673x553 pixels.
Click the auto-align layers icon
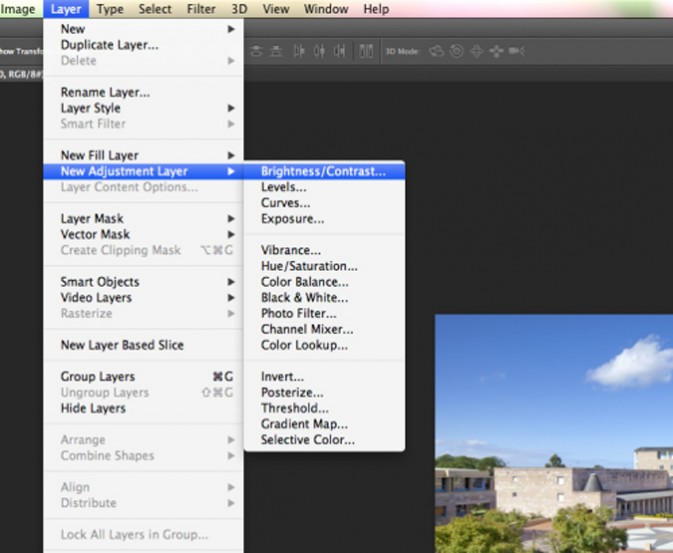(x=366, y=51)
